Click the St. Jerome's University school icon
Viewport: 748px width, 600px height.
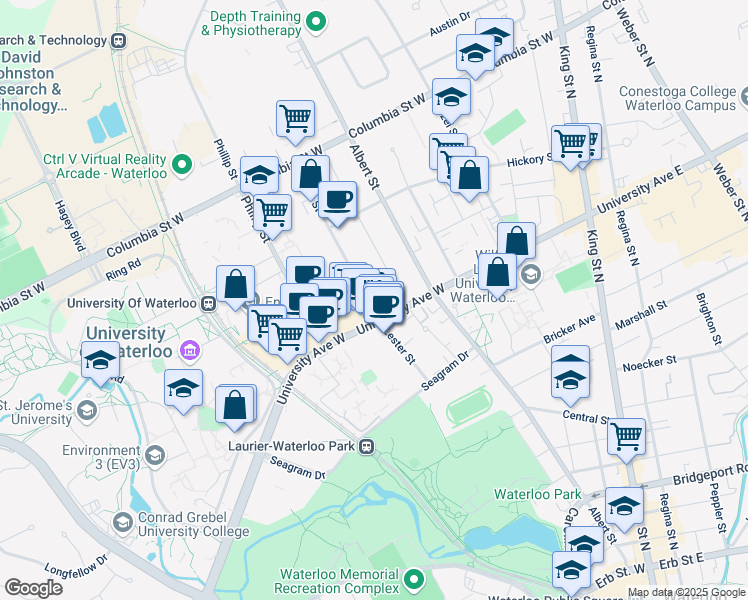87,412
